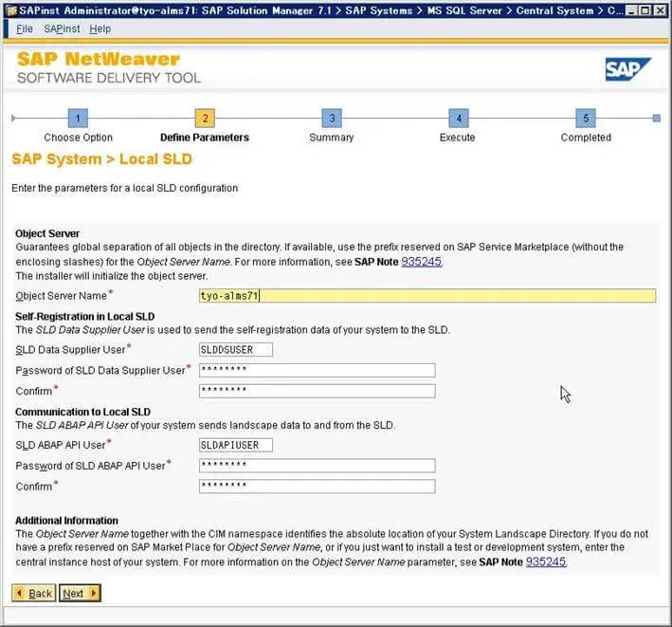Open SAP Note 935245 link in Object Server section

coord(421,261)
